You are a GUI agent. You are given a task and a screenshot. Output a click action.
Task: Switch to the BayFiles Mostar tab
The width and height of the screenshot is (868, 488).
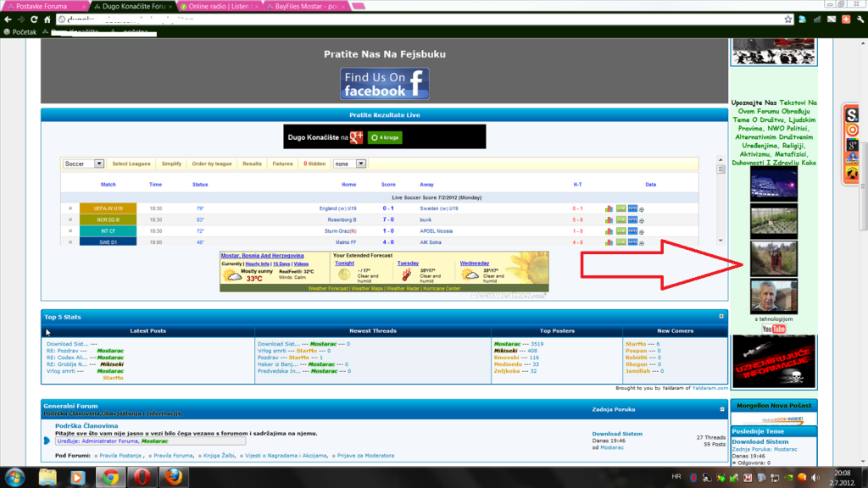306,6
